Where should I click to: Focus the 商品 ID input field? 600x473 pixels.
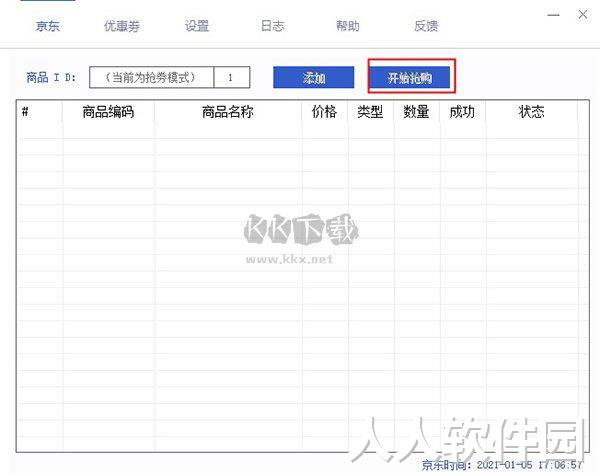pos(152,77)
